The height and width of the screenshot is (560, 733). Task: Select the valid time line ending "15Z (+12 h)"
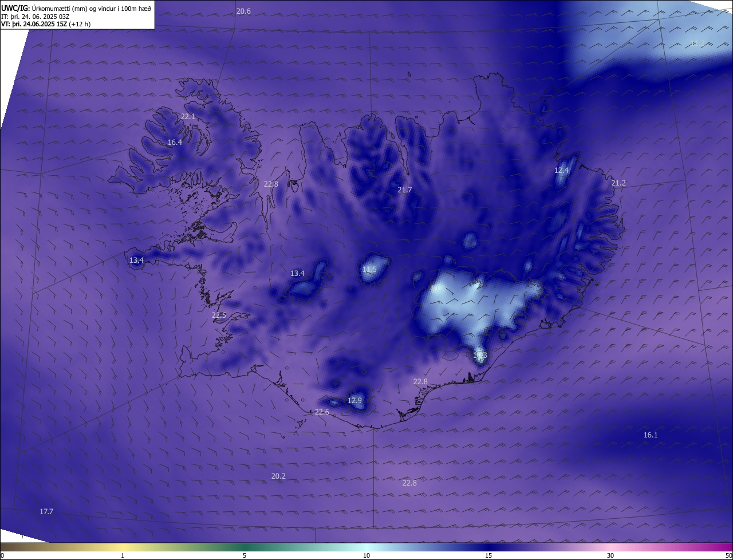(46, 24)
